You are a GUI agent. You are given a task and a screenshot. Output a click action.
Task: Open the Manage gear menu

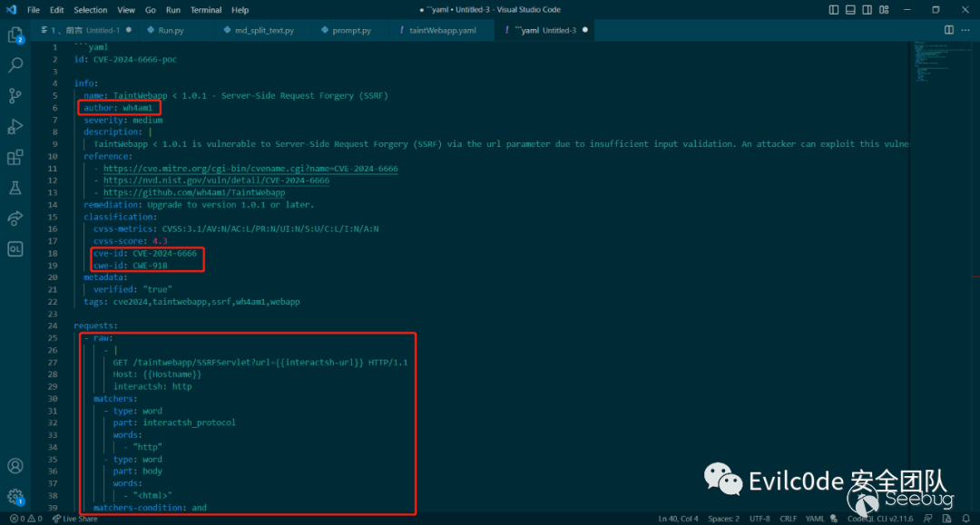(15, 497)
